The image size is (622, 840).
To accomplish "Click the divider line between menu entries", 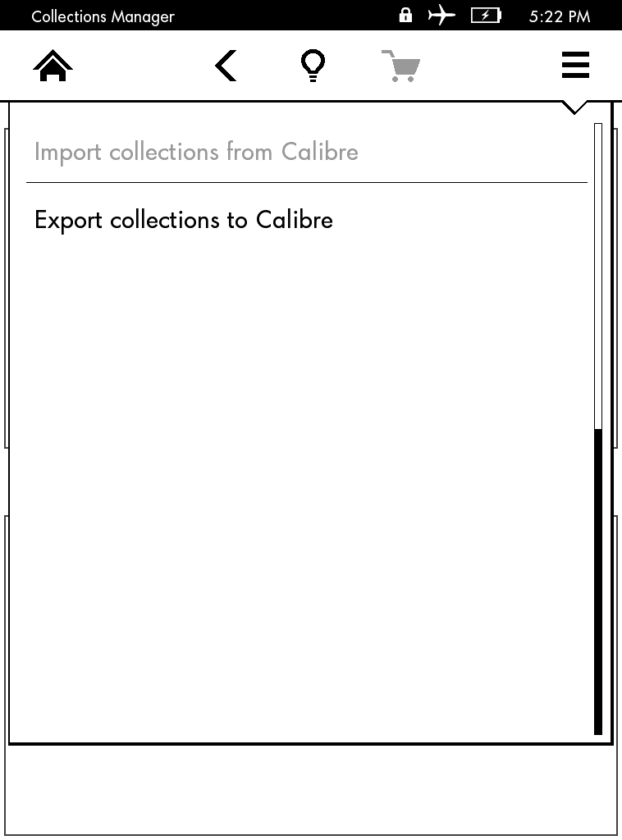I will [x=306, y=183].
